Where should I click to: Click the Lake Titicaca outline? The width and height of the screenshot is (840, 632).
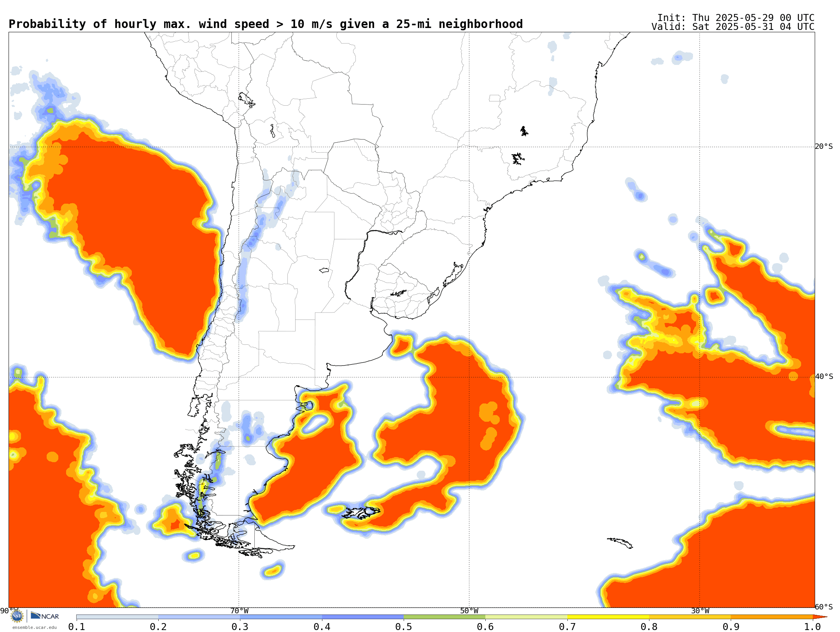tap(247, 100)
